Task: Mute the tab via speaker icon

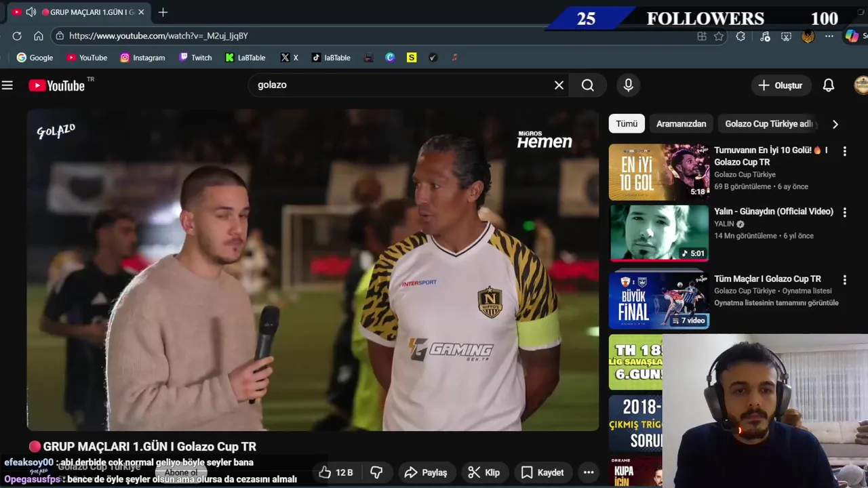Action: pos(31,12)
